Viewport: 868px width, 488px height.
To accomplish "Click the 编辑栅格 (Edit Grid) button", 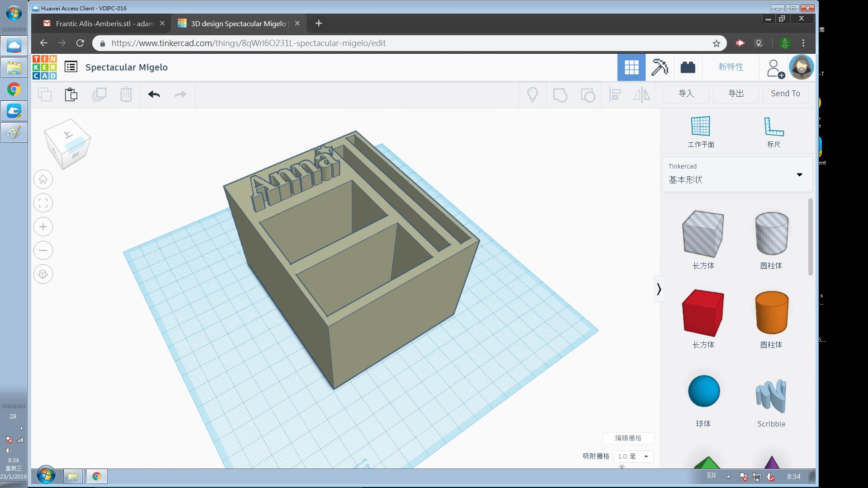I will [628, 438].
